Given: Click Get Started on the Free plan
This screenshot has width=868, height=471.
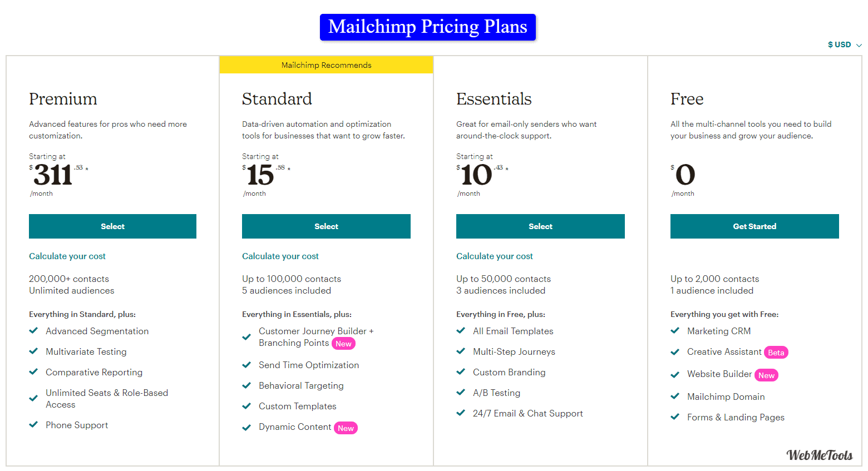Looking at the screenshot, I should point(754,226).
